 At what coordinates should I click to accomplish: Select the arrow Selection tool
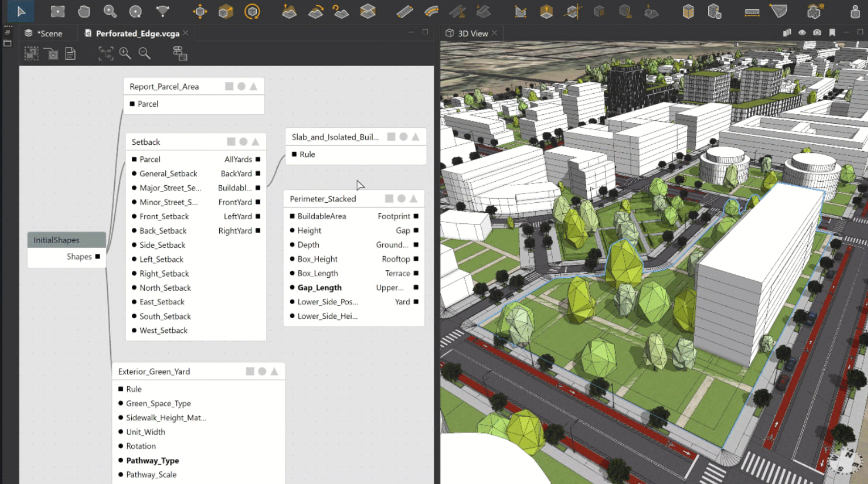(x=21, y=11)
